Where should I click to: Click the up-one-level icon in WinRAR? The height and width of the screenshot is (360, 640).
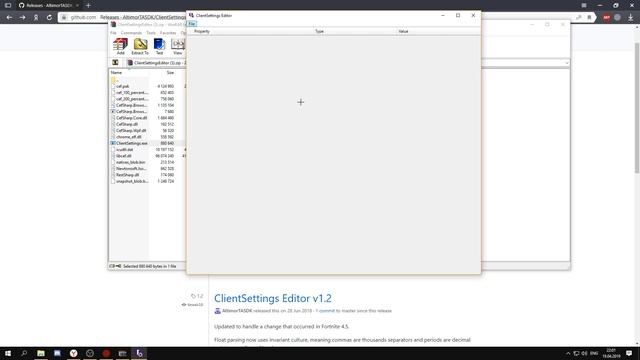(115, 63)
